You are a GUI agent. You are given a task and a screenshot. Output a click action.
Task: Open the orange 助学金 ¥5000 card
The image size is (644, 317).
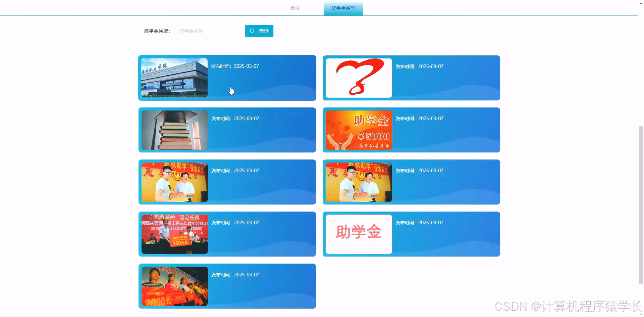[358, 130]
